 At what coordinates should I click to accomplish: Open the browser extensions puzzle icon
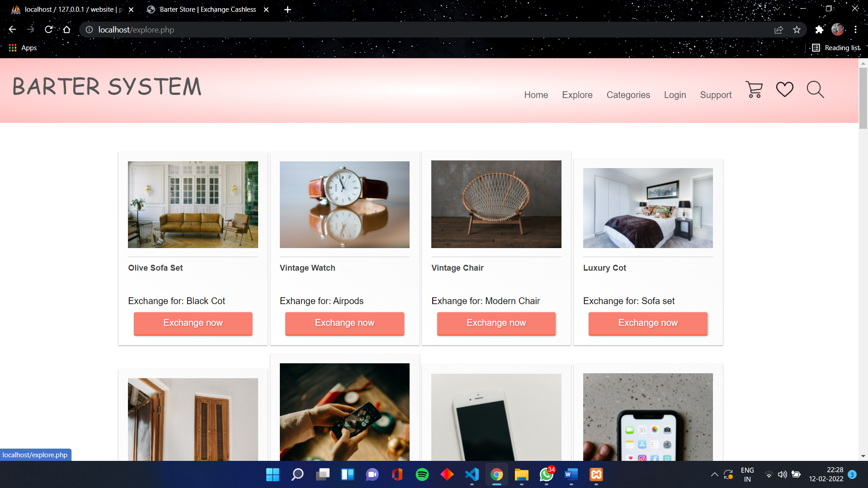(820, 29)
